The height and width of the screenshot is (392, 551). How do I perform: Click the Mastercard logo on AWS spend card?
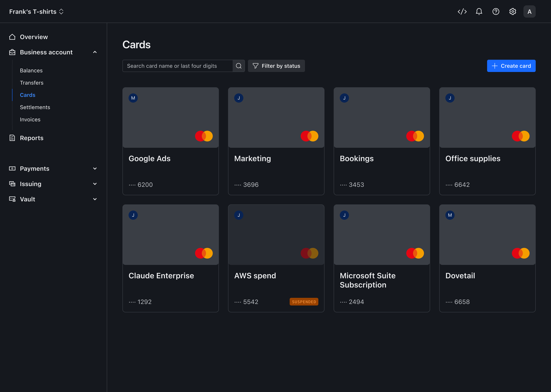tap(310, 253)
